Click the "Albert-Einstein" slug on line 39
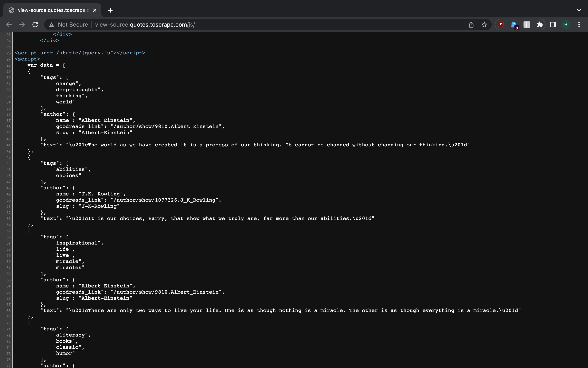The height and width of the screenshot is (368, 588). click(x=105, y=133)
